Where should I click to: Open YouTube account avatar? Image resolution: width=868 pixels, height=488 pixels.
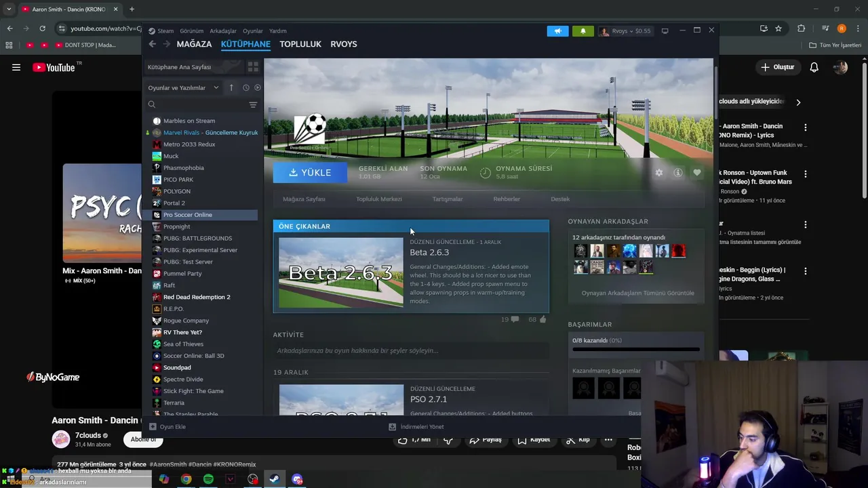(840, 67)
